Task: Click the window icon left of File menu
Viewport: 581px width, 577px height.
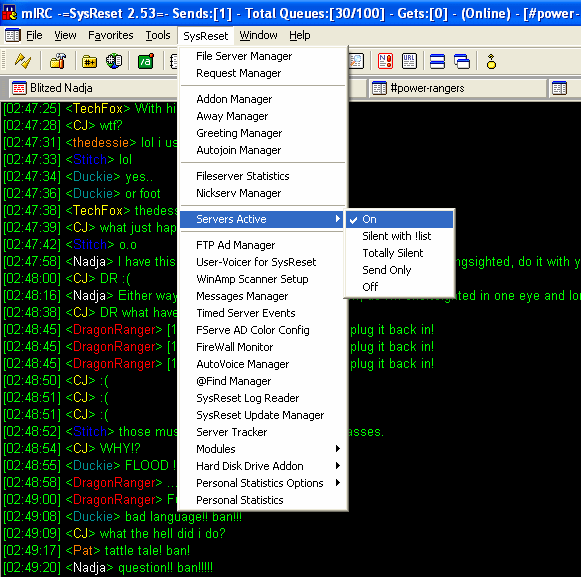Action: [x=13, y=36]
